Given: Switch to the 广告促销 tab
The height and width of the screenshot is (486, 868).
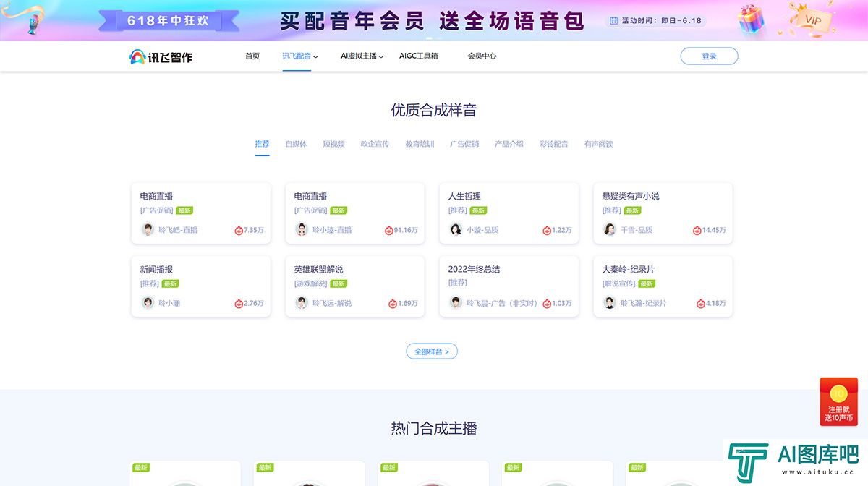Looking at the screenshot, I should coord(464,144).
